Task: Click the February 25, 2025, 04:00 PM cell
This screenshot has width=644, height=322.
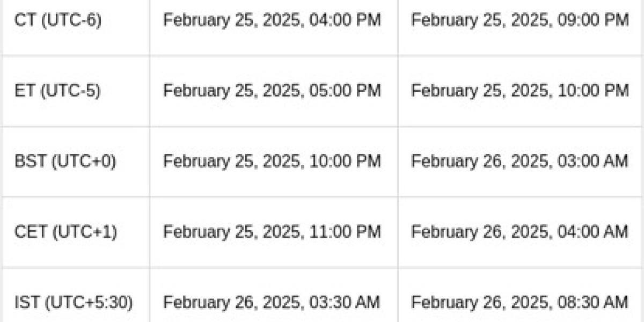Action: [x=272, y=20]
